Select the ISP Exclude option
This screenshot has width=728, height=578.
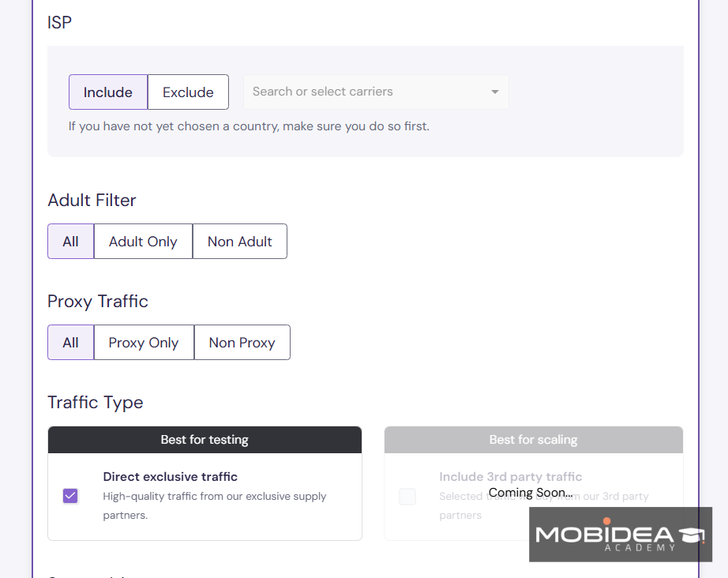pos(188,92)
